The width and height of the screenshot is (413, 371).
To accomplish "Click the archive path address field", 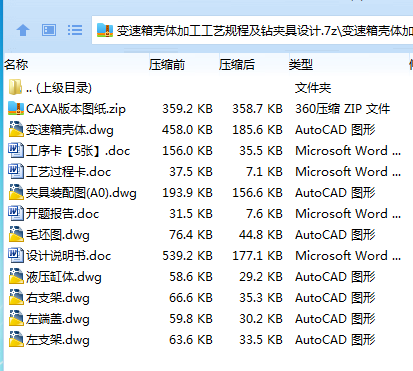I will click(x=252, y=30).
